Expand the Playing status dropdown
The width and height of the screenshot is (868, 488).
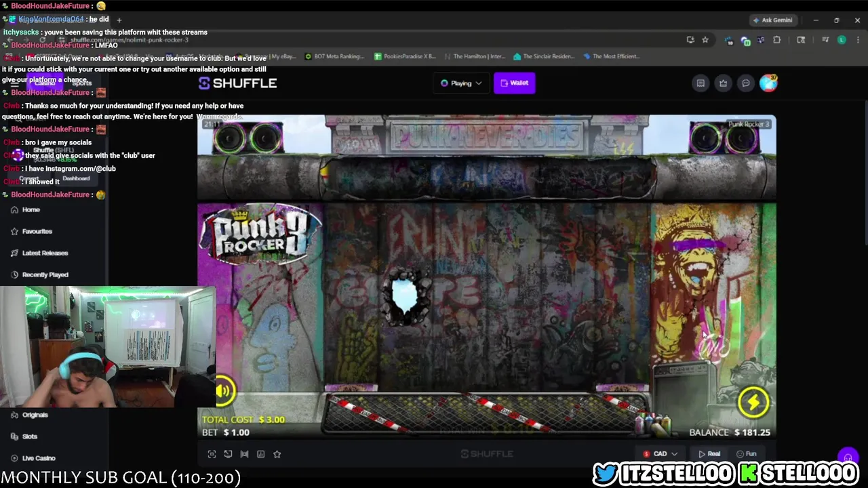point(461,83)
